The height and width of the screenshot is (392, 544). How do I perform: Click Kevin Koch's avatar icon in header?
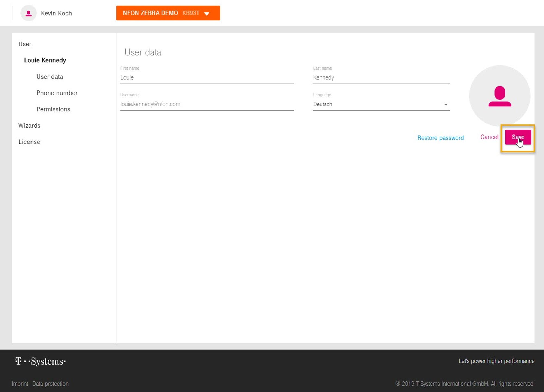tap(28, 13)
